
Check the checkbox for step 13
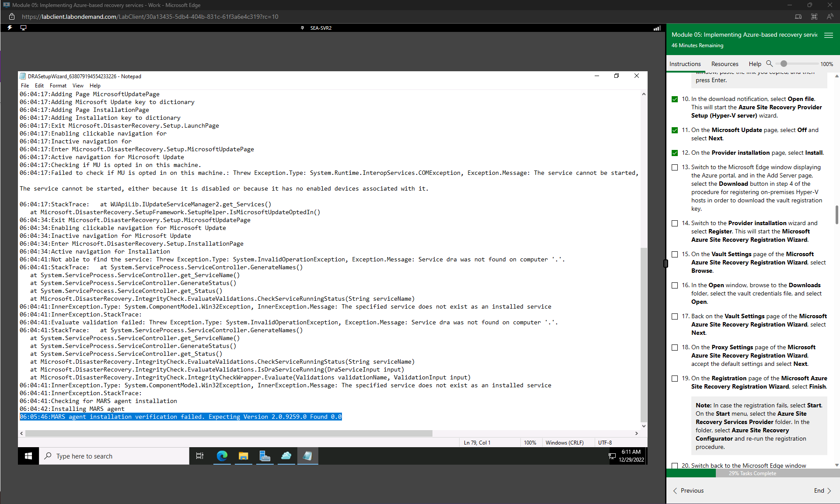(675, 167)
